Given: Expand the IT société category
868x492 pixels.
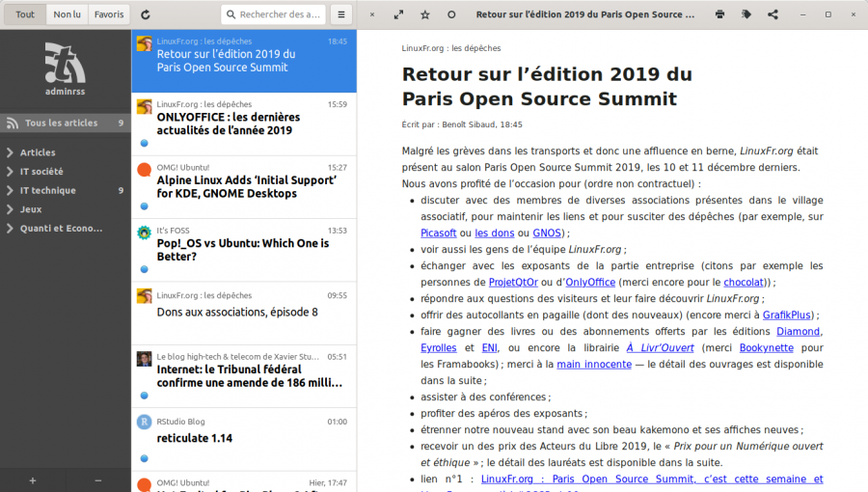Looking at the screenshot, I should [10, 172].
